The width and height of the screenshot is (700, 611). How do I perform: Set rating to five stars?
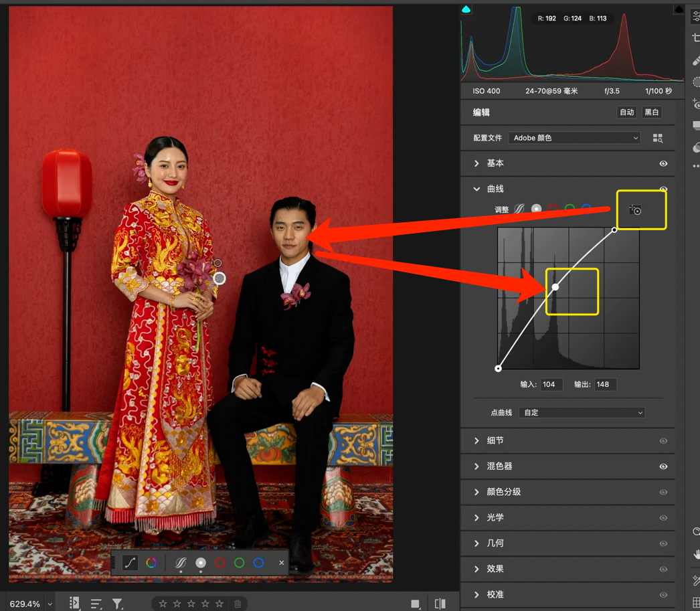220,604
